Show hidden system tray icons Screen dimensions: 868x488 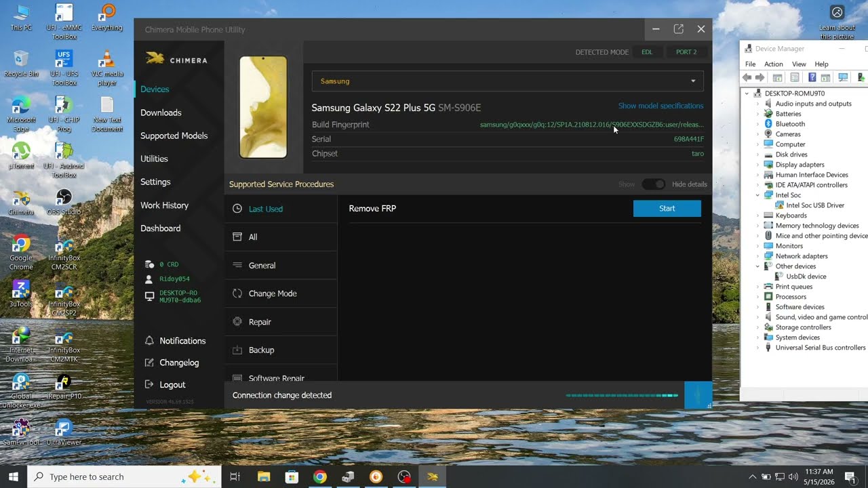click(752, 476)
